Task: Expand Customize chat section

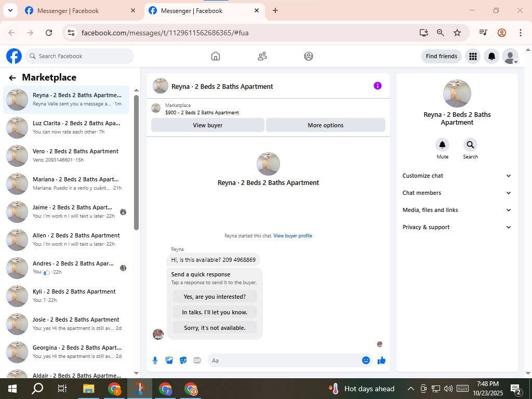Action: pyautogui.click(x=457, y=176)
